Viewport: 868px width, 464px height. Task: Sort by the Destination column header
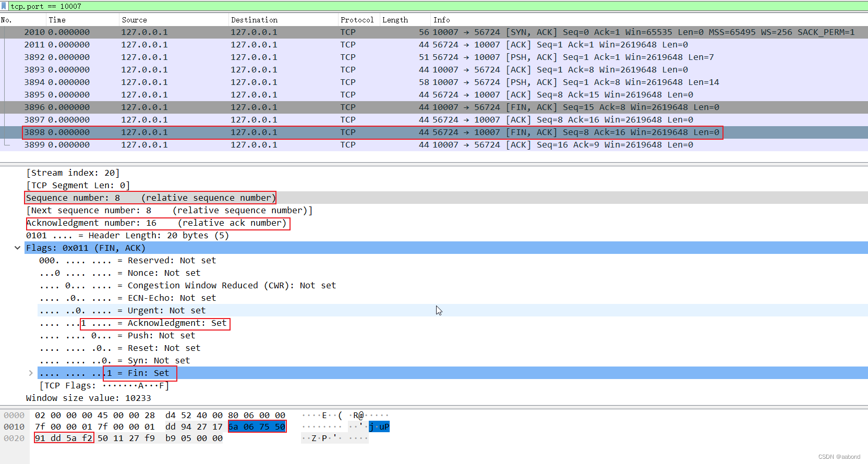(x=283, y=20)
